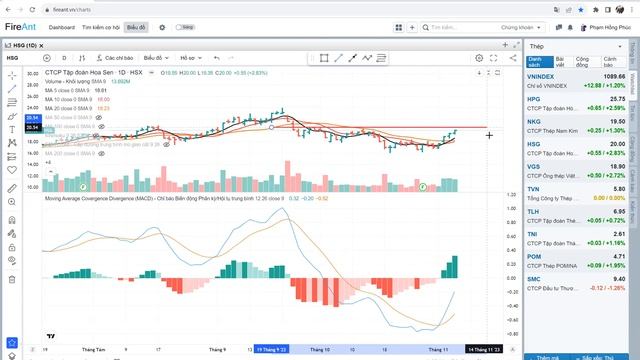Select the text annotation tool

[x=12, y=130]
